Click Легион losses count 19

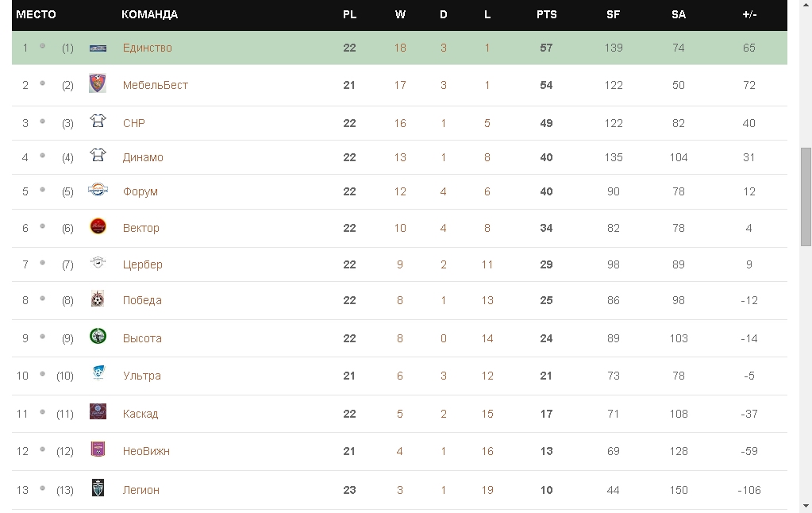(487, 490)
